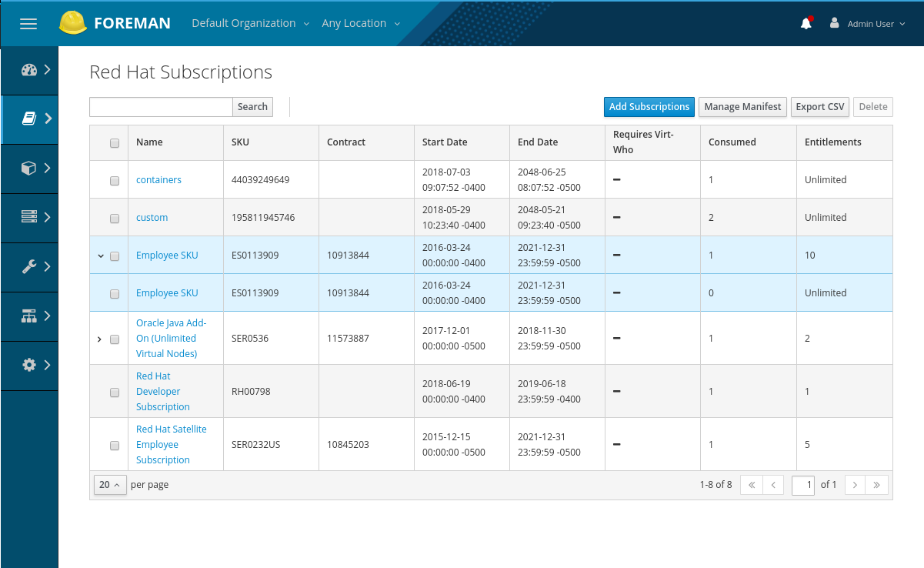
Task: Click the Manage Manifest button
Action: 742,107
